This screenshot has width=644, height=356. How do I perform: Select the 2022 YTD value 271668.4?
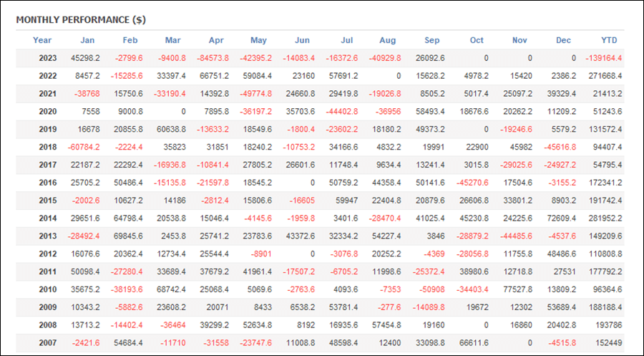point(605,76)
